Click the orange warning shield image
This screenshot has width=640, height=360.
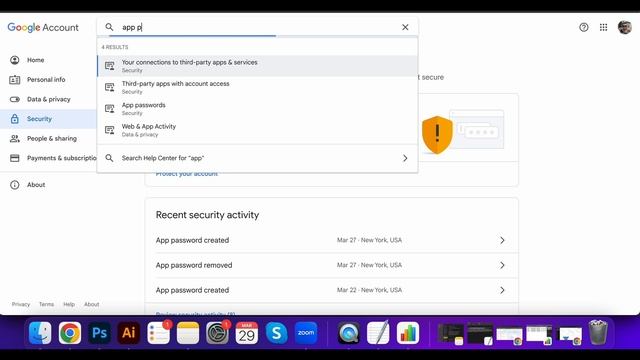pos(437,135)
